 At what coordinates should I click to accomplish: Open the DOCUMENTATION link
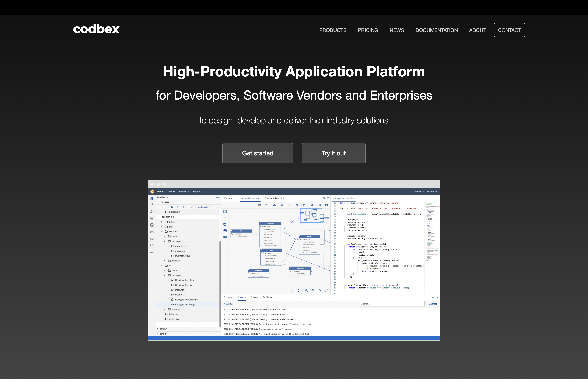click(x=437, y=30)
